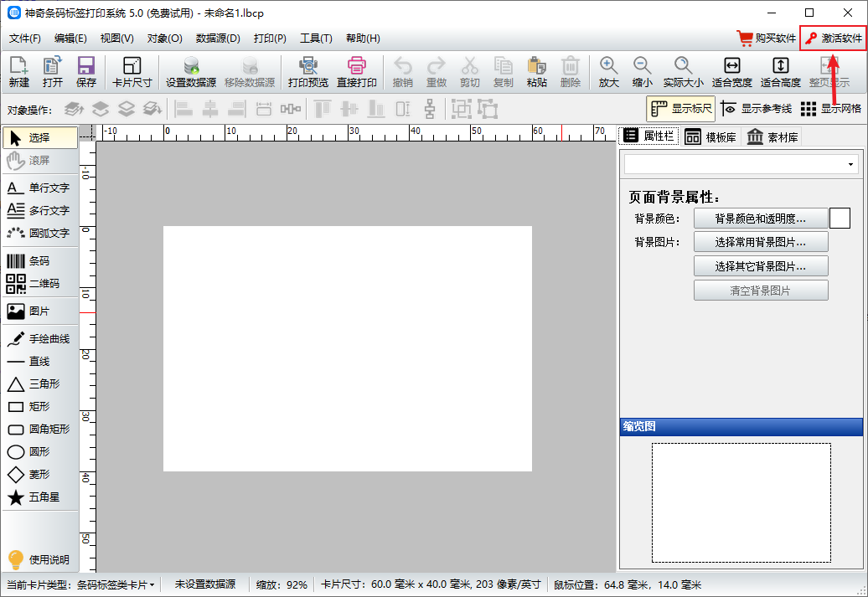Select the 二维码 QR code tool
The height and width of the screenshot is (597, 868).
pyautogui.click(x=40, y=283)
